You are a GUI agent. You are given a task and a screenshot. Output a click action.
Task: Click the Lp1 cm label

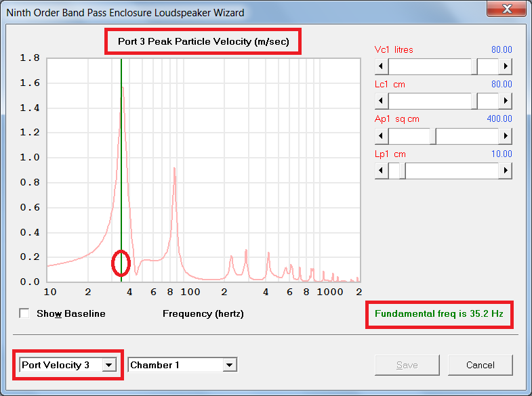[390, 154]
